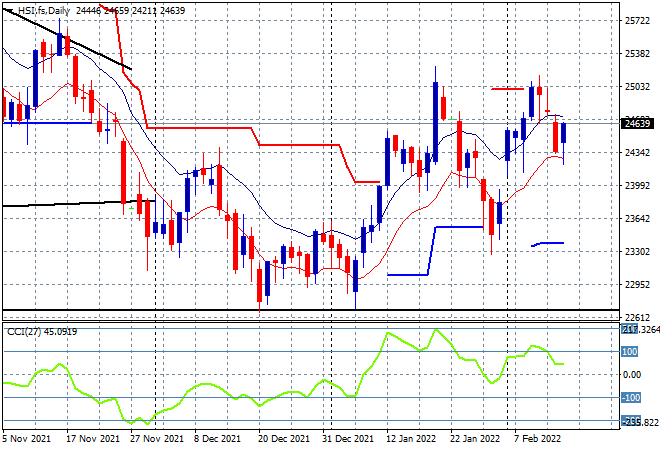The width and height of the screenshot is (660, 450).
Task: Select the 12 Jan 2022 date label
Action: [x=411, y=439]
